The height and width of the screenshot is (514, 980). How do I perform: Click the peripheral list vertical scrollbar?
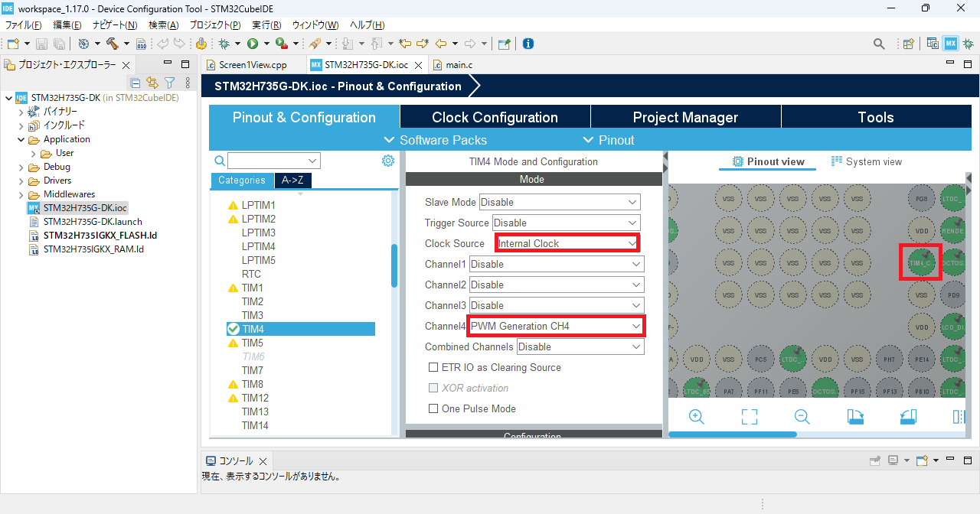pyautogui.click(x=394, y=265)
